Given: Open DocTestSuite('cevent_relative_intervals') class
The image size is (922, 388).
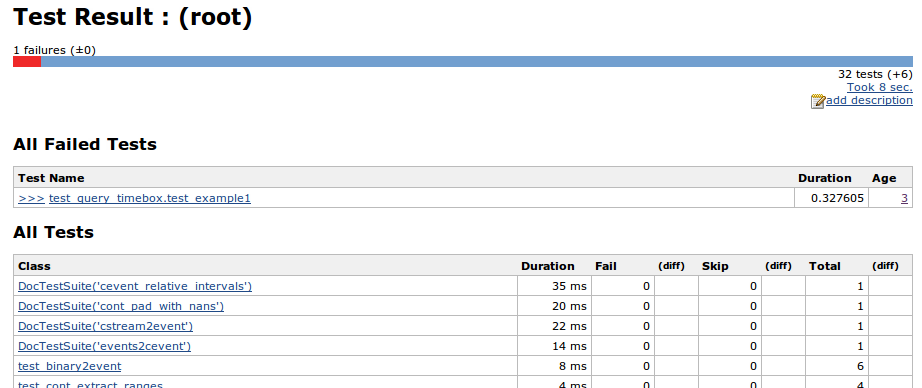Looking at the screenshot, I should coord(135,286).
